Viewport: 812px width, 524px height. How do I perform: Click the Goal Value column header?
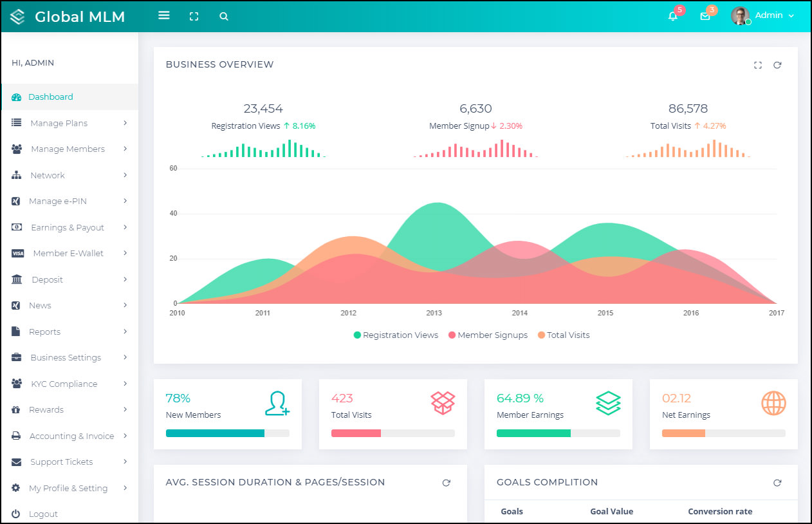click(x=612, y=512)
